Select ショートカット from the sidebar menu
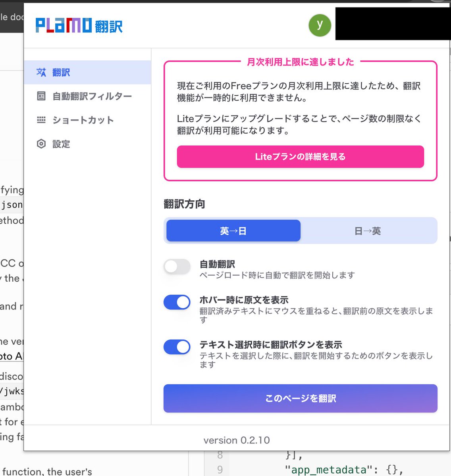 (x=82, y=120)
